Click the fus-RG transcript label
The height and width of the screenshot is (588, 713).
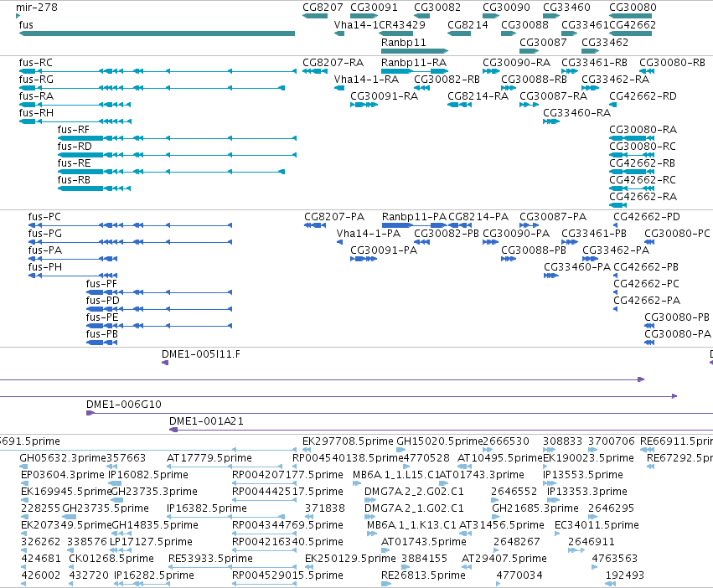[x=36, y=79]
